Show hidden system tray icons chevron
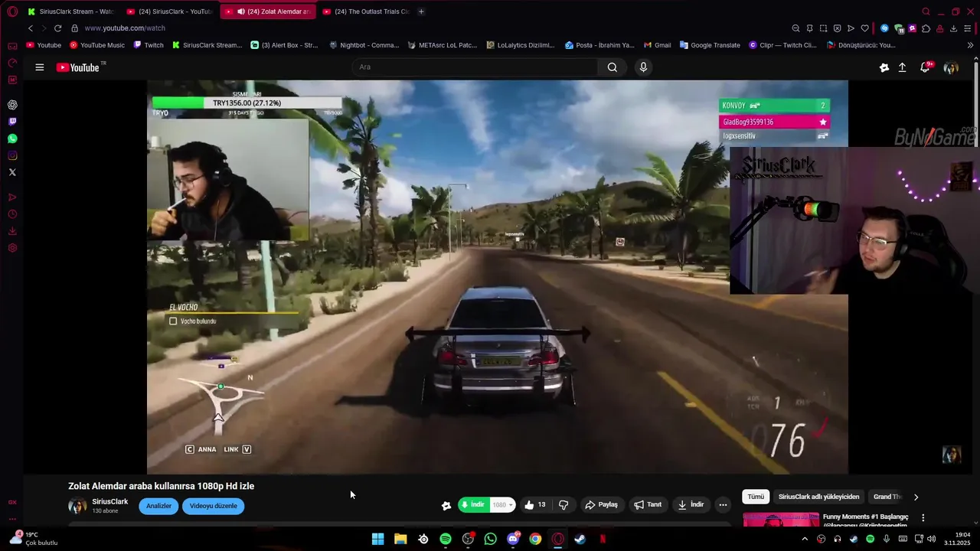Screen dimensions: 980x551 coord(805,540)
